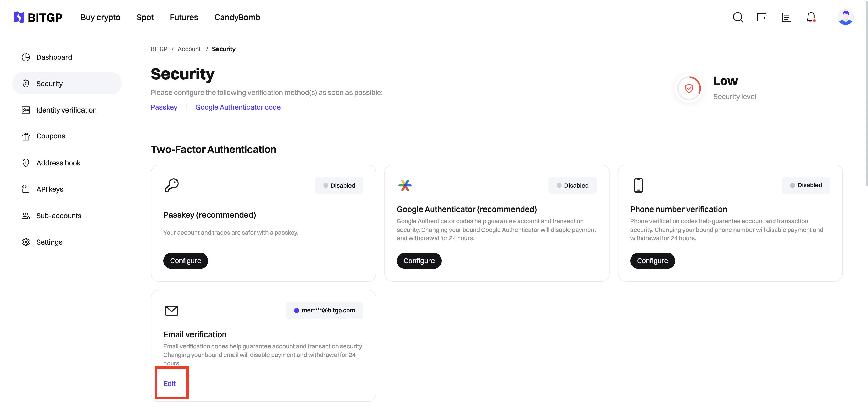Click Google Authenticator Disabled status badge
The height and width of the screenshot is (416, 868).
coord(573,185)
